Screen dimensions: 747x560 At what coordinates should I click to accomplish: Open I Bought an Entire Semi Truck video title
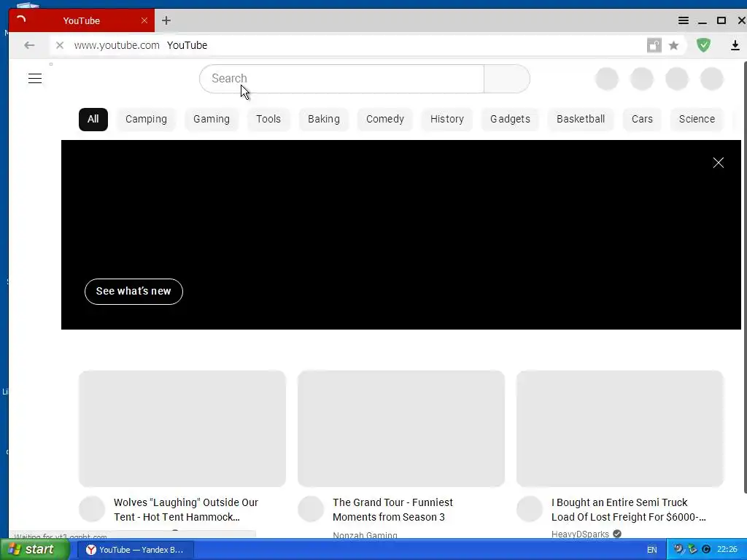(628, 510)
